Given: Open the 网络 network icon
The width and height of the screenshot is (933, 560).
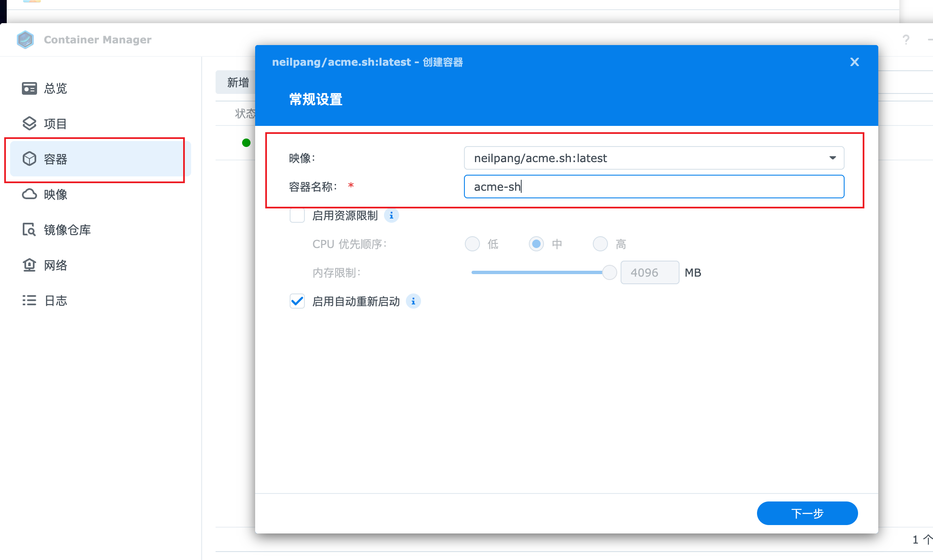Looking at the screenshot, I should (29, 265).
